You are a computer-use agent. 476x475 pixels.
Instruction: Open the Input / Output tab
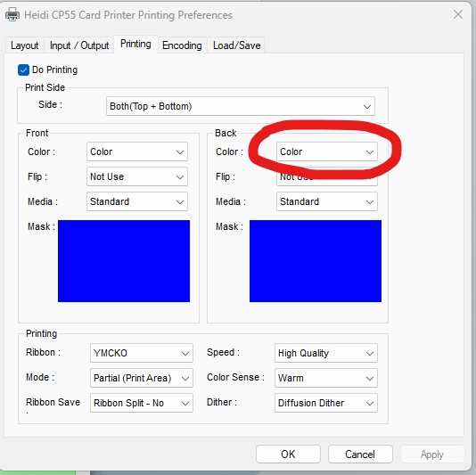[79, 45]
